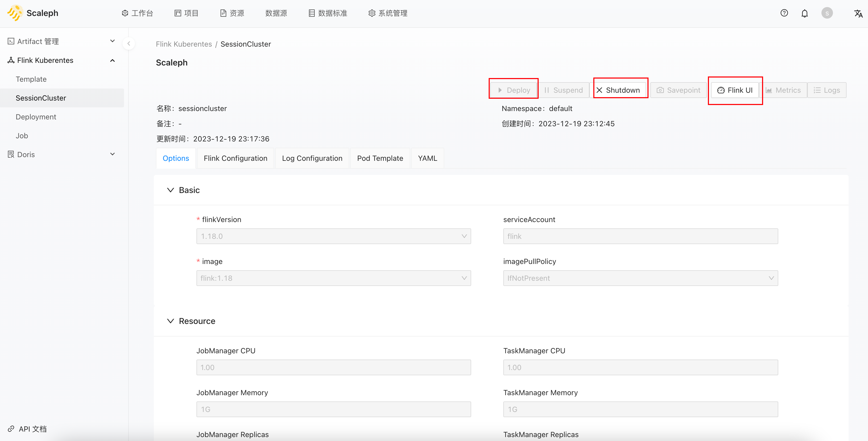Click the 创建时间 value 2023-12-19 23:12:45
The image size is (868, 441).
coord(577,124)
